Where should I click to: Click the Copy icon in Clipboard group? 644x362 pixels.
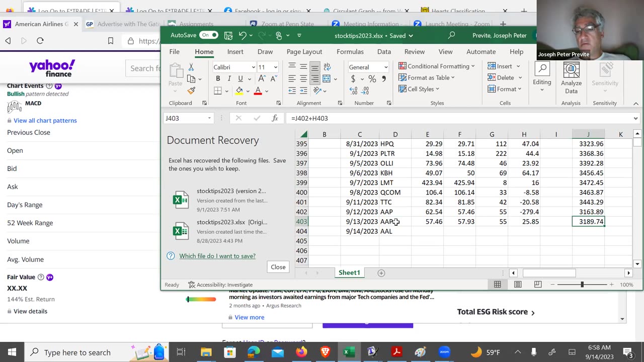pos(191,79)
